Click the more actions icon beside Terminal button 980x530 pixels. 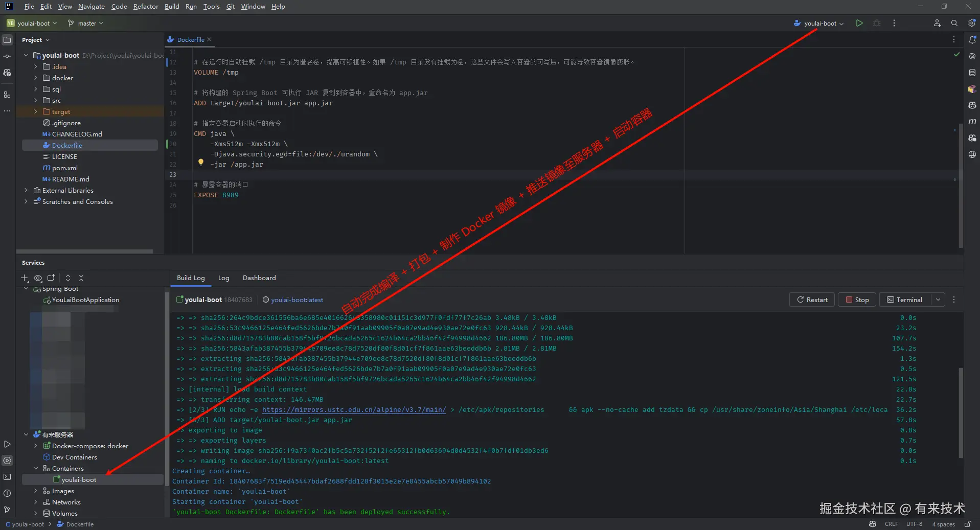point(954,299)
